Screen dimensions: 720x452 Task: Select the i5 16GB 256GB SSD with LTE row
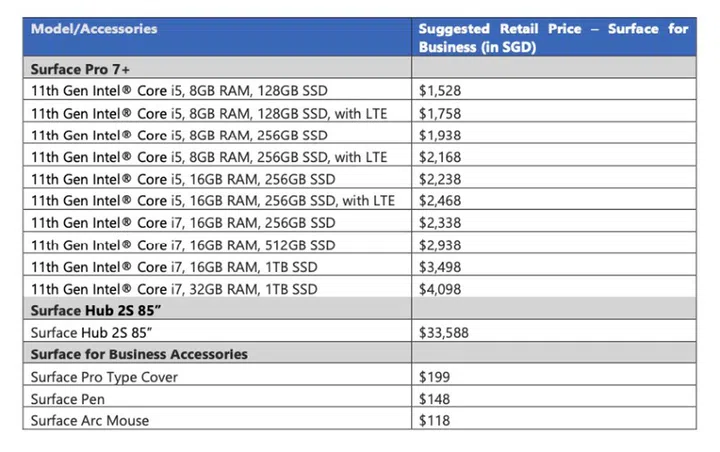213,201
